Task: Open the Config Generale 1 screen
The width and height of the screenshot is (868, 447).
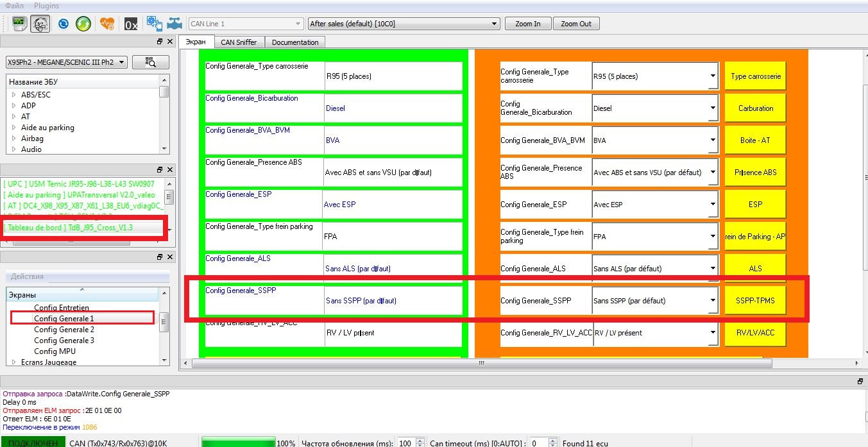Action: point(64,319)
